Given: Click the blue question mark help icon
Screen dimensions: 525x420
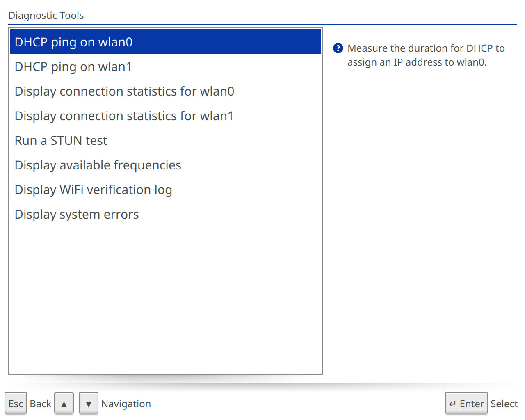Looking at the screenshot, I should [338, 48].
